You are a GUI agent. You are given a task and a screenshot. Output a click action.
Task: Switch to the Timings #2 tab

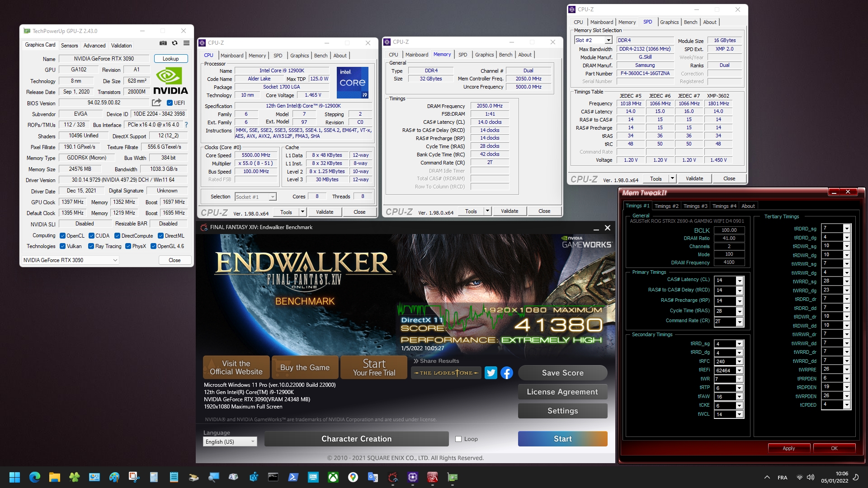pyautogui.click(x=666, y=206)
